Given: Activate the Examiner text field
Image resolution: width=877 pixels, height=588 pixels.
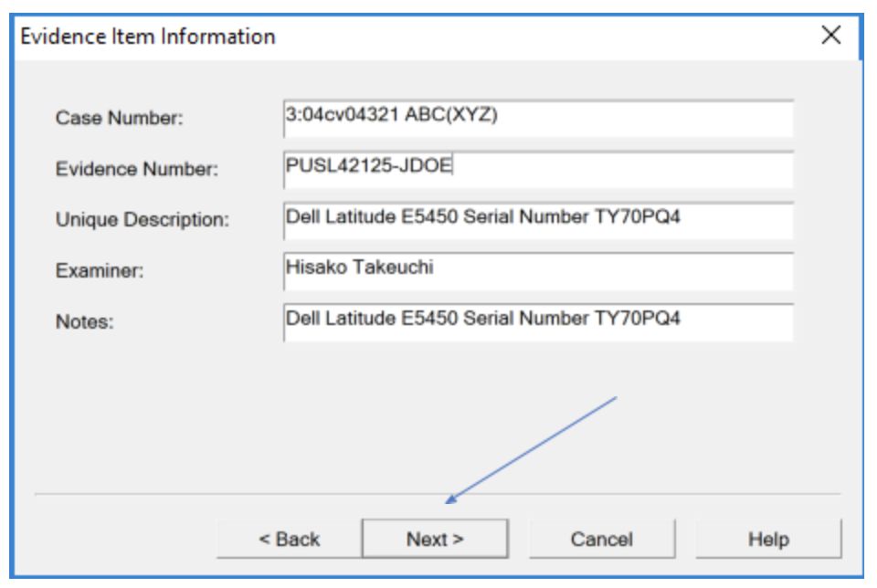Looking at the screenshot, I should (539, 271).
